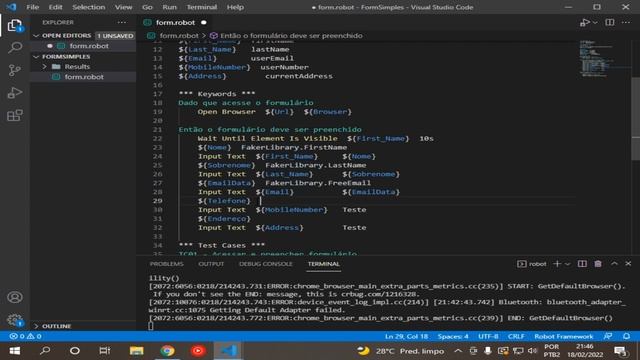The height and width of the screenshot is (360, 640).
Task: Open the Terminal menu
Action: point(202,7)
